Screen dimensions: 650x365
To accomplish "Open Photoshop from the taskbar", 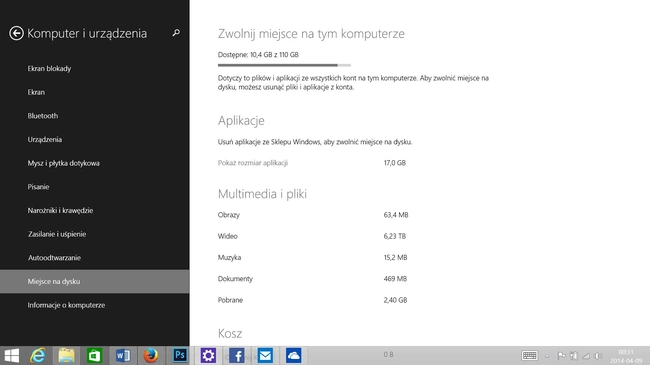I will (x=179, y=355).
